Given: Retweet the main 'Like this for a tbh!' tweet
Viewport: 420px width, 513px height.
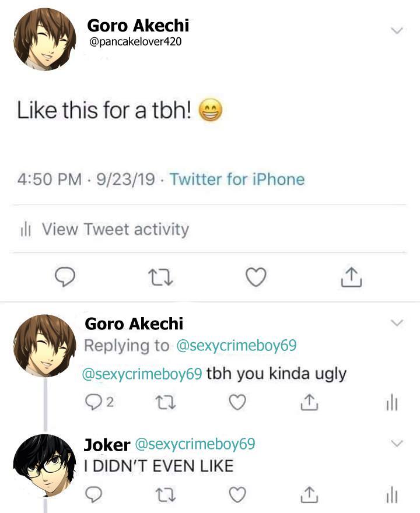Looking at the screenshot, I should (159, 278).
